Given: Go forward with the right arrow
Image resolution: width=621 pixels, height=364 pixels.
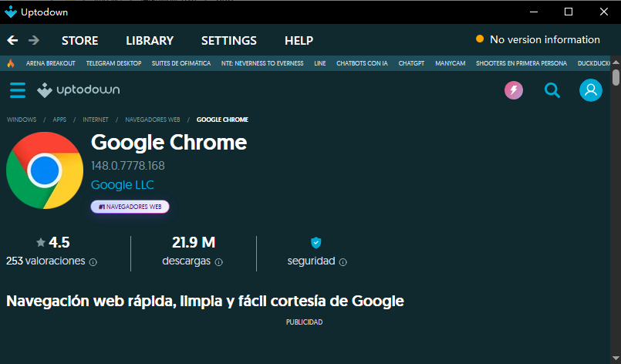Looking at the screenshot, I should click(34, 40).
